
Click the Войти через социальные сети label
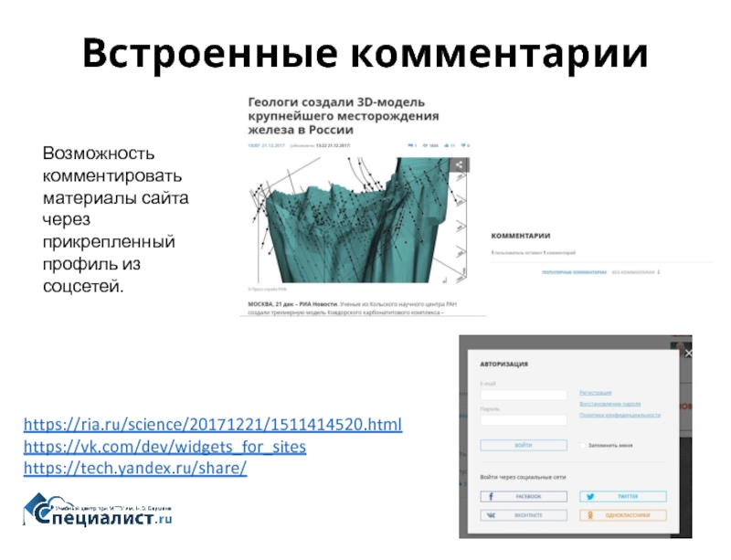tap(523, 478)
